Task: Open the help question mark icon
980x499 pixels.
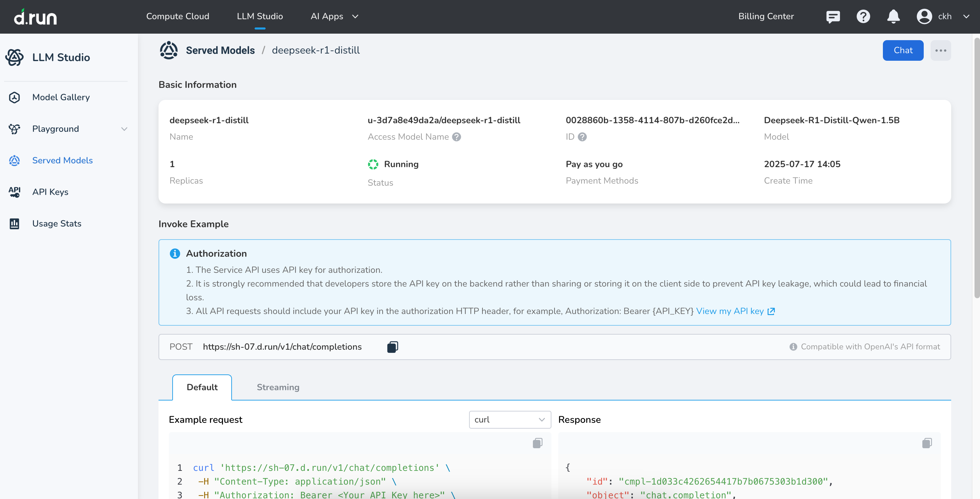Action: (863, 16)
